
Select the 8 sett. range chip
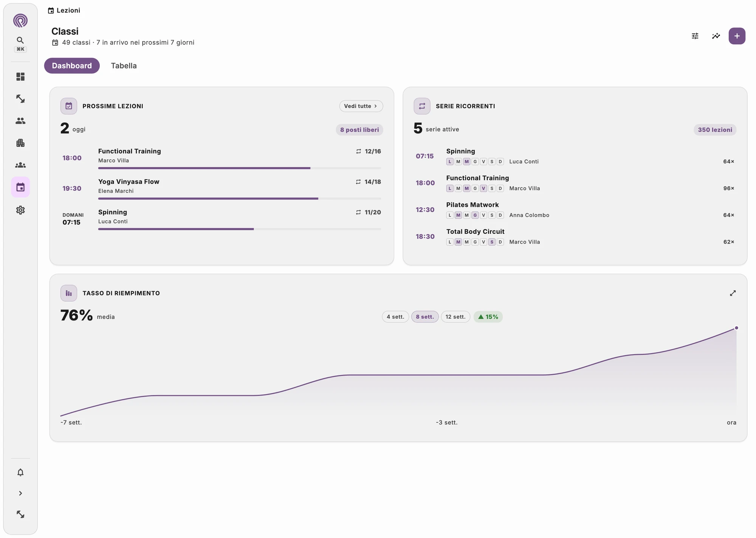point(425,317)
